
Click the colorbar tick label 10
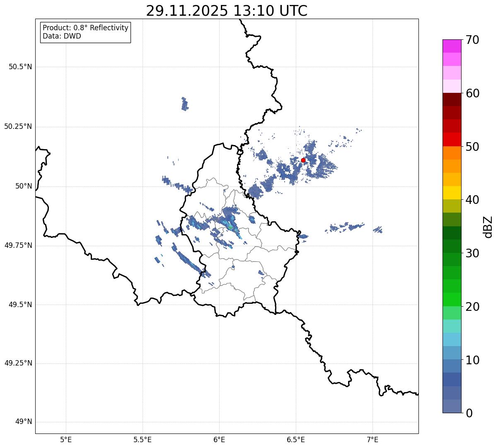[x=472, y=360]
